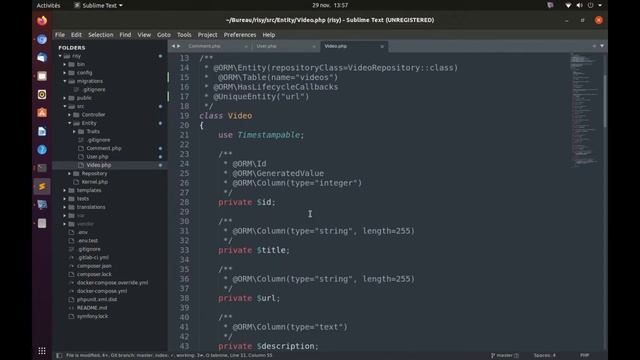Open Firefox from the Ubuntu dock

pos(42,20)
